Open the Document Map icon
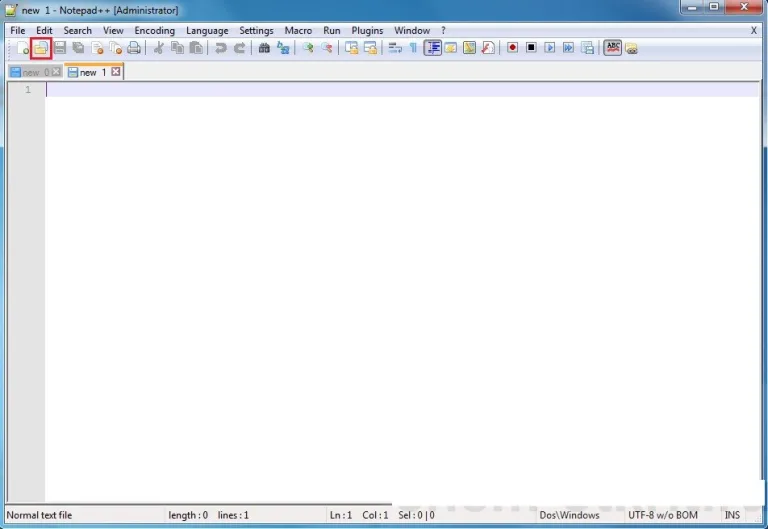Screen dimensions: 768x529 point(469,48)
